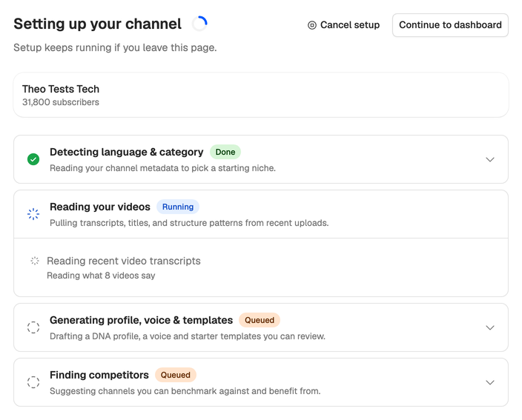Click the Done status badge
Image resolution: width=522 pixels, height=420 pixels.
click(225, 152)
